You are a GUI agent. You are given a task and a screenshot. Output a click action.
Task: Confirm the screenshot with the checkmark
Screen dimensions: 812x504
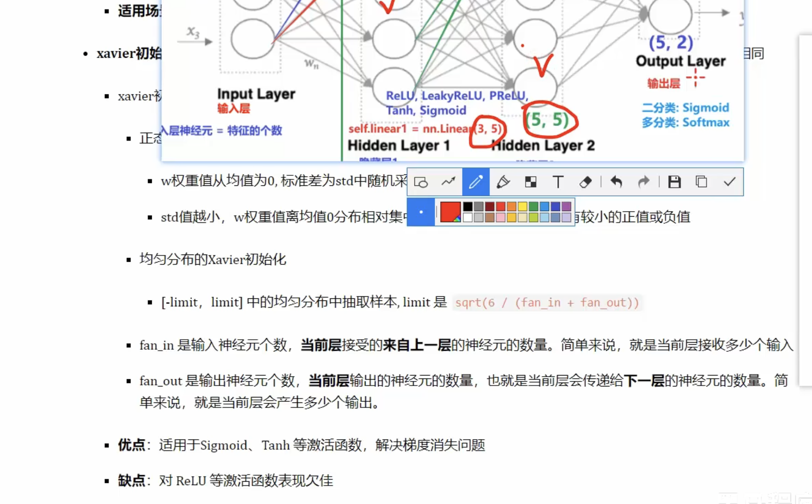point(729,182)
